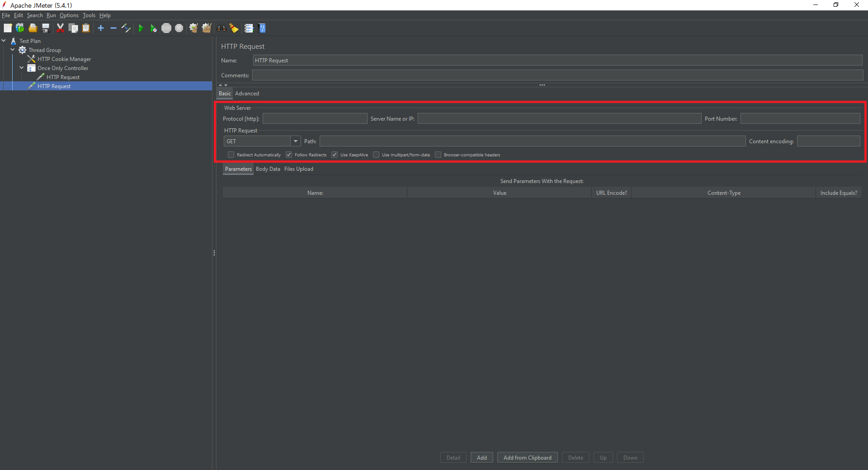Select HTTP Request under Once Only Controller
Image resolution: width=868 pixels, height=470 pixels.
(x=63, y=77)
